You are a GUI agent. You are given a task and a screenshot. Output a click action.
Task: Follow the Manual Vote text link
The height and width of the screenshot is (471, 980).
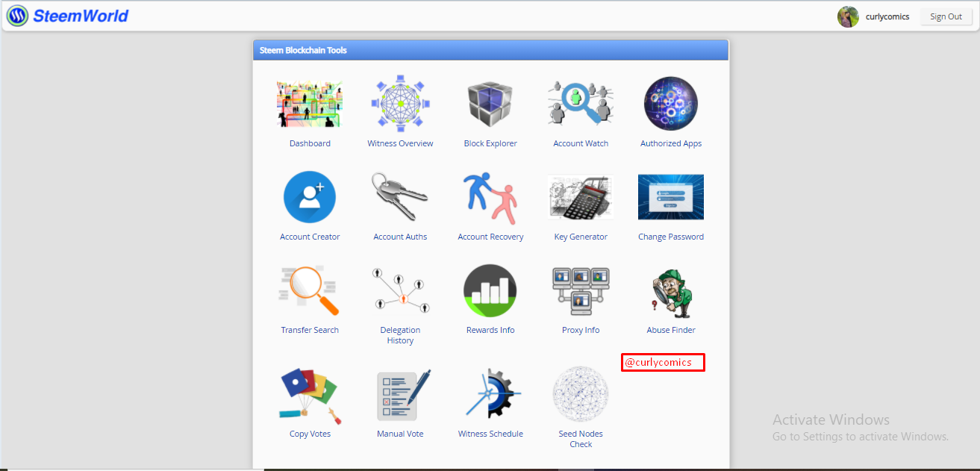point(400,434)
